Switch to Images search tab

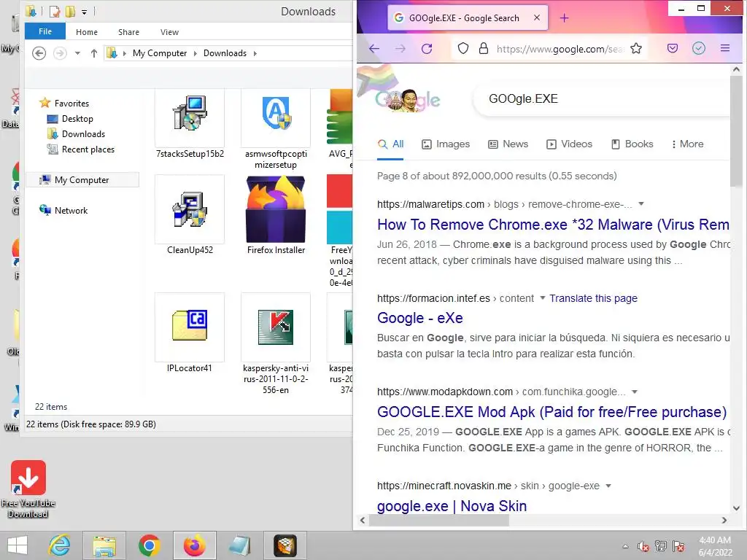click(446, 144)
